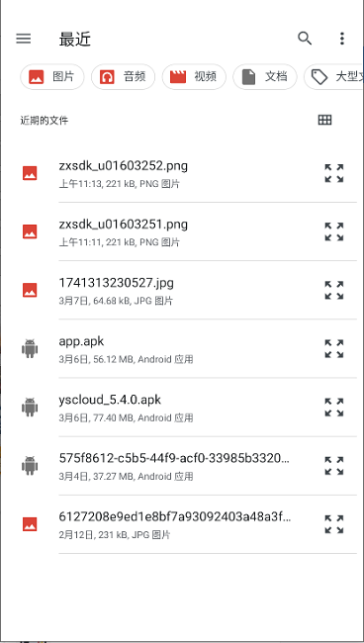Screen dimensions: 364x643
Task: Open file yscloud_5.4.0.apk
Action: click(182, 408)
